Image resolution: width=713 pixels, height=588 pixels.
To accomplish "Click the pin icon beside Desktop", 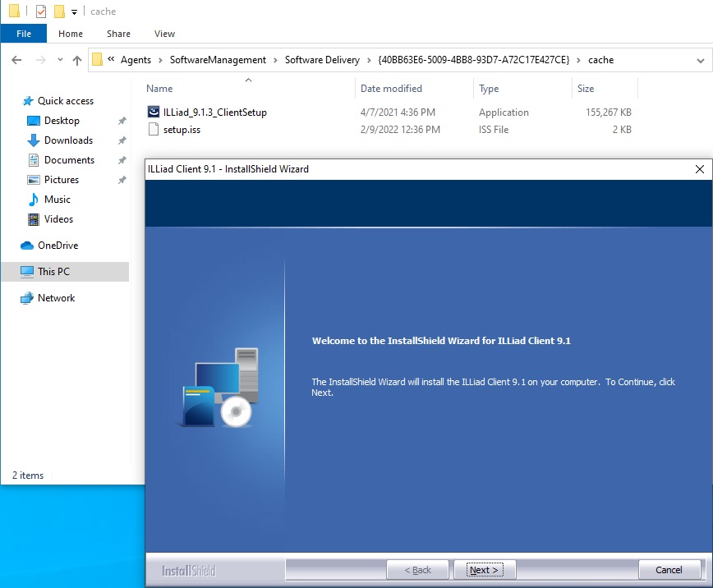I will (x=122, y=121).
